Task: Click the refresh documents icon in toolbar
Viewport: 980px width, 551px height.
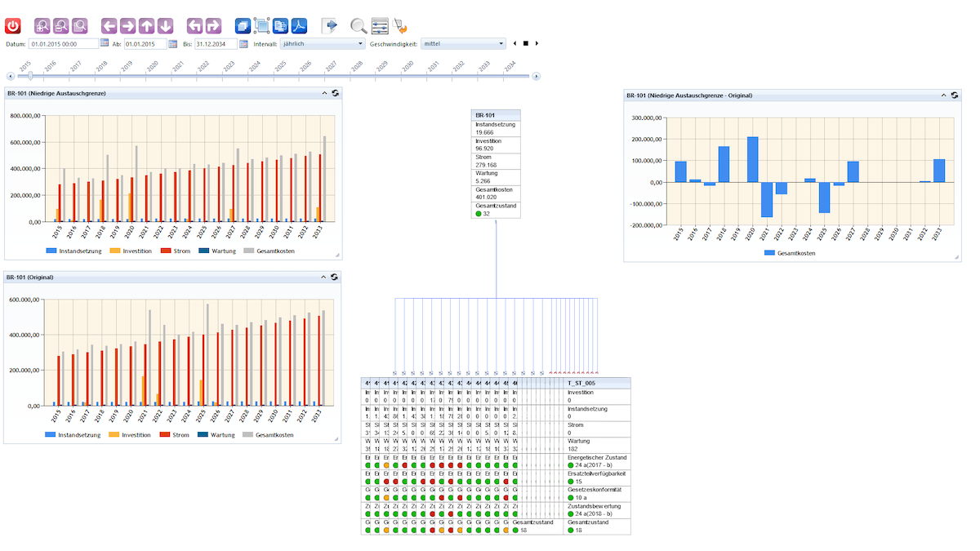Action: coord(400,25)
